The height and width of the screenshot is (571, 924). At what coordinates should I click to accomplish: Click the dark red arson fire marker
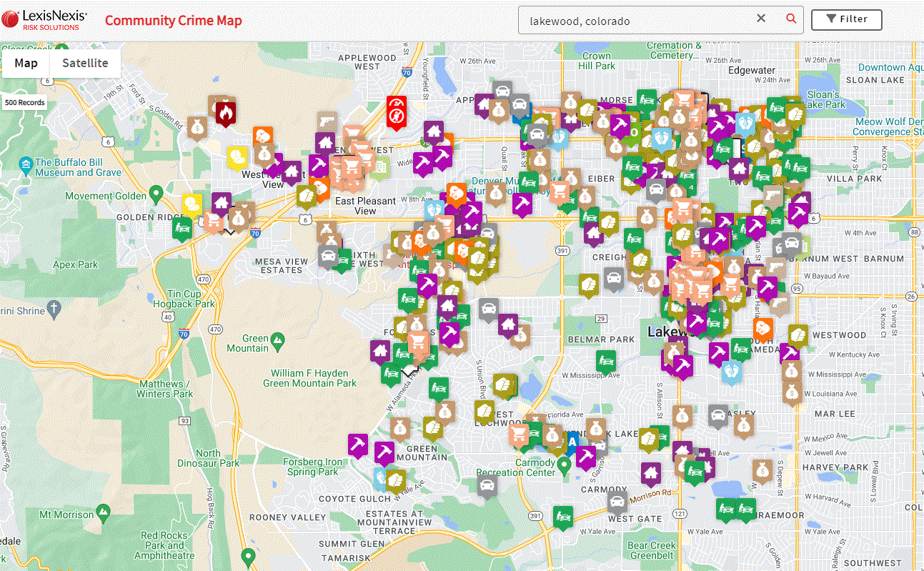pyautogui.click(x=226, y=114)
